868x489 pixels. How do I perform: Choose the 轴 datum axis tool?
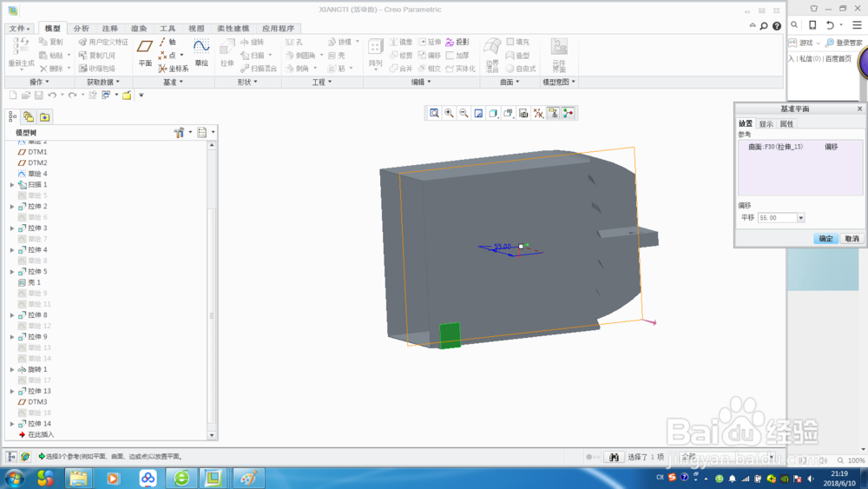click(x=168, y=42)
